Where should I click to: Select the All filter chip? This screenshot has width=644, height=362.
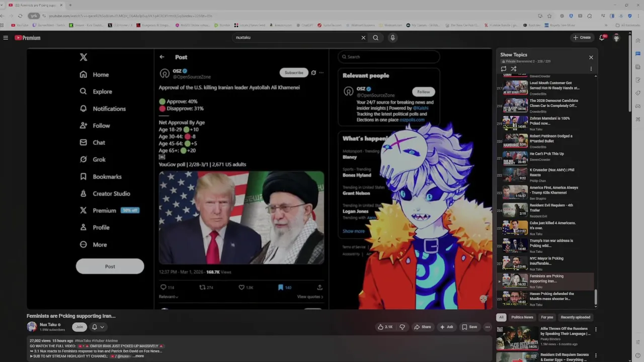(501, 317)
